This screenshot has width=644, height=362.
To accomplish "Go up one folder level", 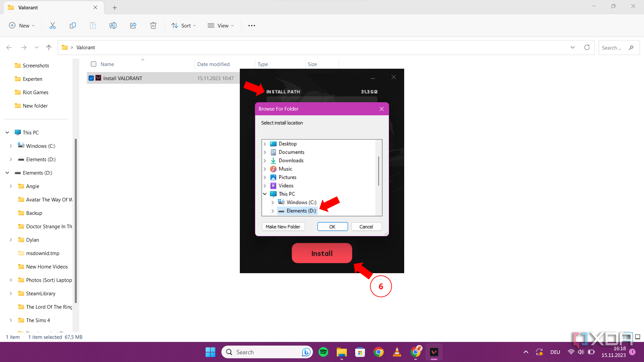I will pos(49,48).
